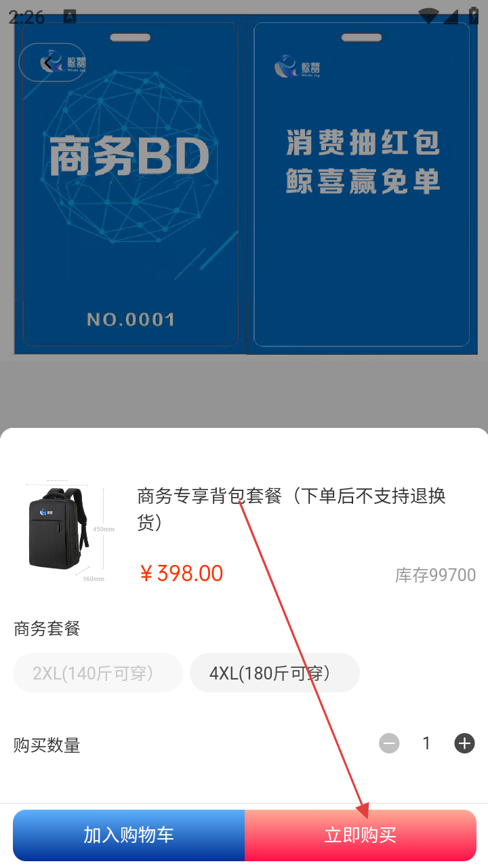Select the 2XL(140斤可穿) size option
The width and height of the screenshot is (488, 868).
click(x=98, y=673)
